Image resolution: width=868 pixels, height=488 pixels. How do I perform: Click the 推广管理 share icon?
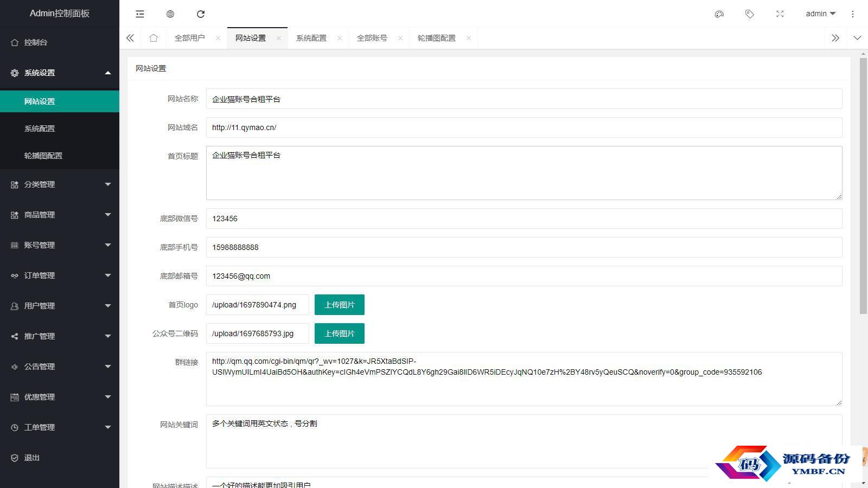[x=15, y=336]
